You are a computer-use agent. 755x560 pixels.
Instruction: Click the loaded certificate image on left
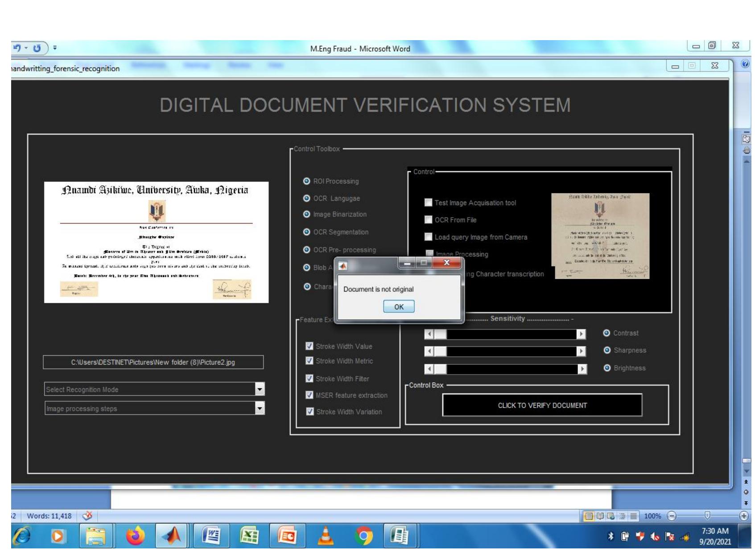[157, 242]
